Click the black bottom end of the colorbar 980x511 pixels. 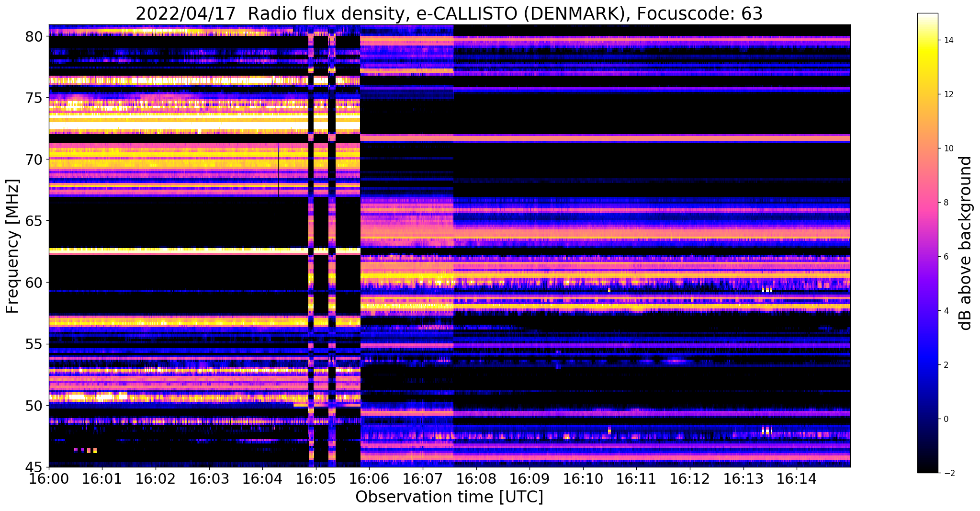point(927,468)
